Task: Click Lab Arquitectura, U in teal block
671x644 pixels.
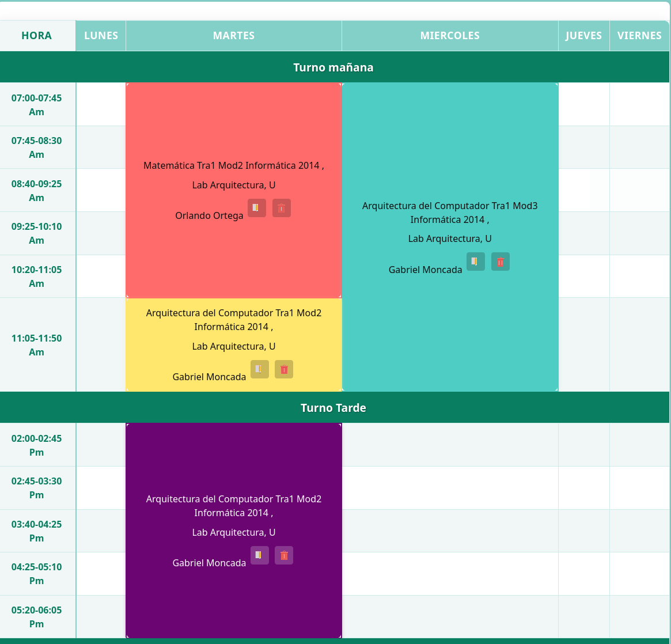Action: click(x=450, y=239)
